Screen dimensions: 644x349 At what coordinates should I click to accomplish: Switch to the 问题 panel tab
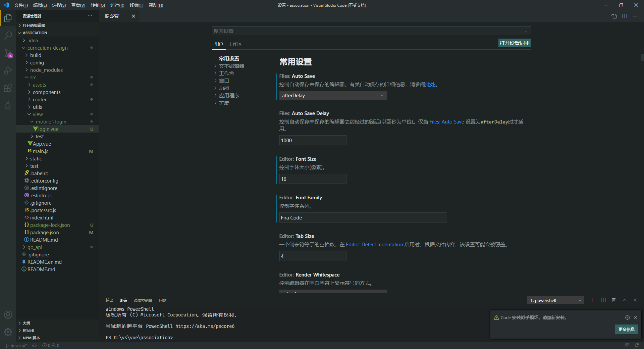point(163,300)
